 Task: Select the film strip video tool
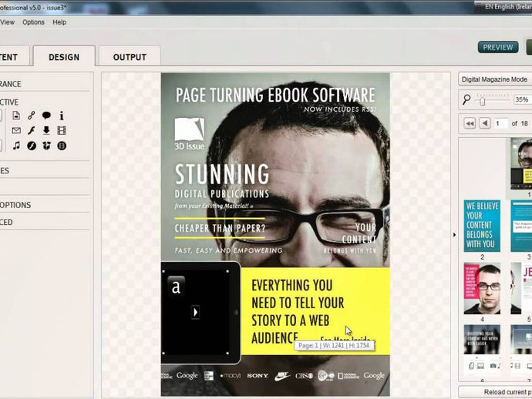(62, 130)
